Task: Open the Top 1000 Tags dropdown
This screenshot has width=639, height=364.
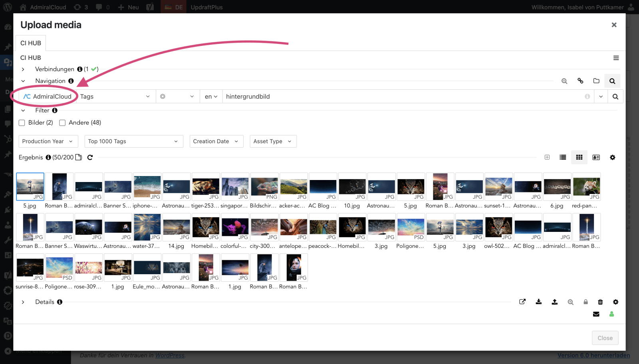Action: [x=133, y=141]
